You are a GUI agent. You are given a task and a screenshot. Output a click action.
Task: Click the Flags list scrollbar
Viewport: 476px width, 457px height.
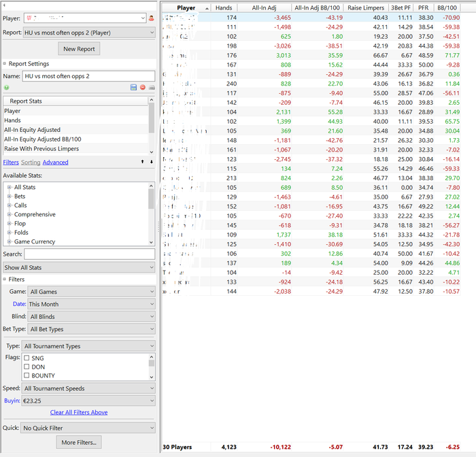pyautogui.click(x=152, y=367)
